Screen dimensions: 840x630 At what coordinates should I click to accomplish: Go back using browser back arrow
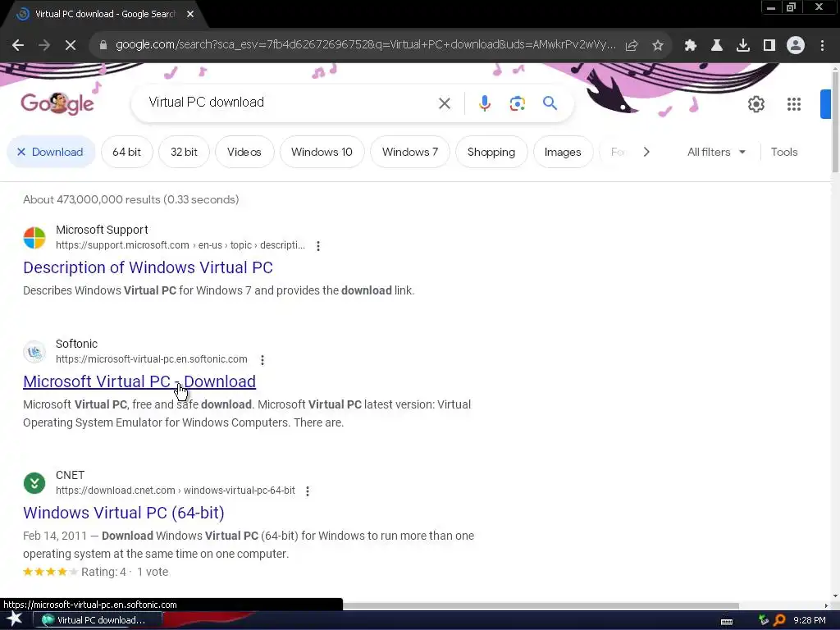pyautogui.click(x=18, y=46)
